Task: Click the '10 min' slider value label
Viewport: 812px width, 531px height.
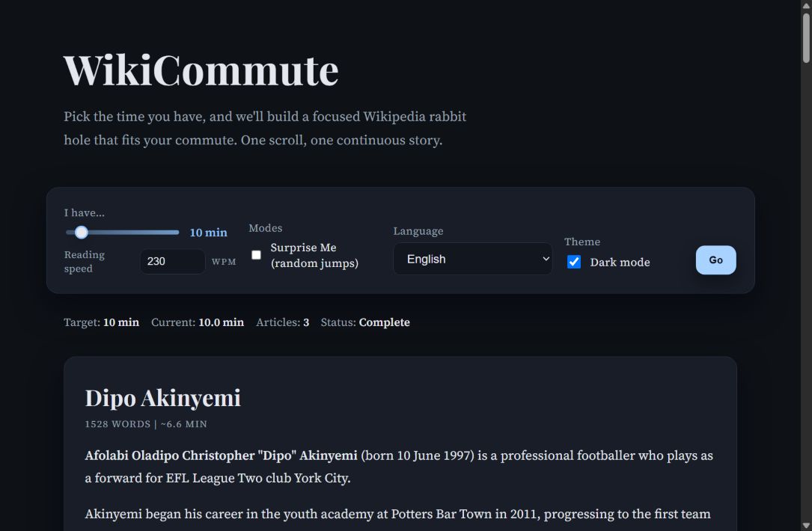Action: coord(208,233)
